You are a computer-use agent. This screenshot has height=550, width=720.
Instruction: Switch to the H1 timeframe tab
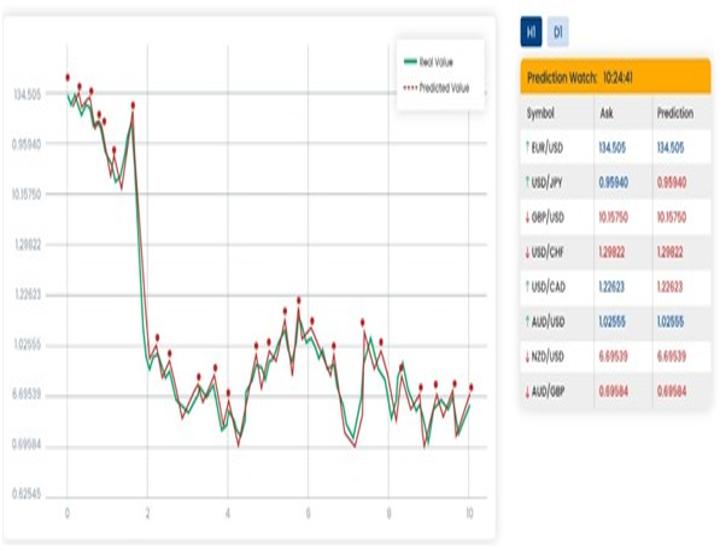point(531,33)
